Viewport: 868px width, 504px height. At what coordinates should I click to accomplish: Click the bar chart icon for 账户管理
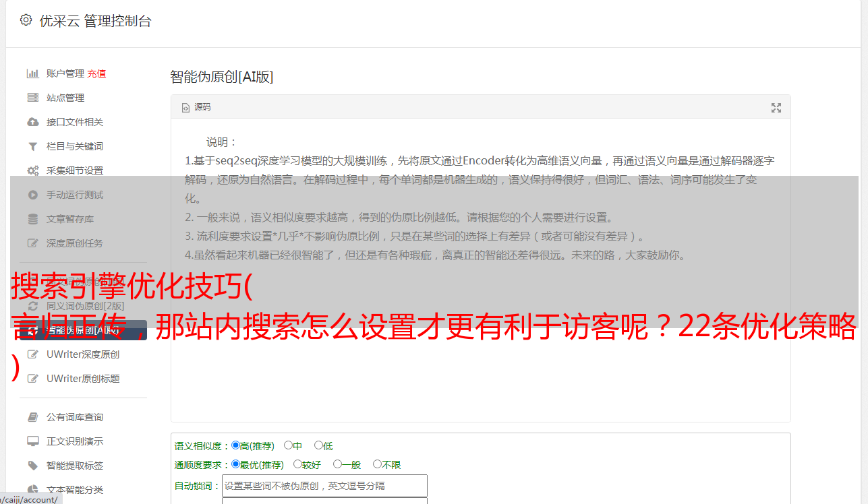click(32, 73)
